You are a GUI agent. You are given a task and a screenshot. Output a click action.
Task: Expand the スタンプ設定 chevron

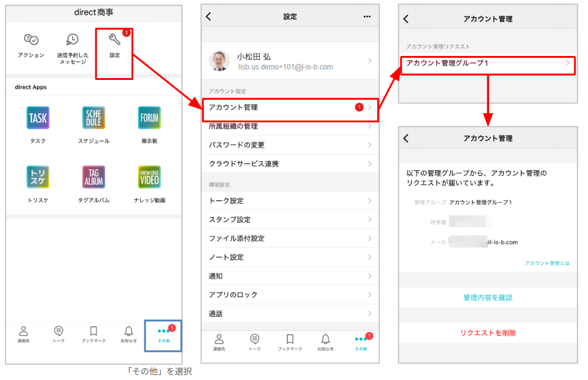click(370, 220)
